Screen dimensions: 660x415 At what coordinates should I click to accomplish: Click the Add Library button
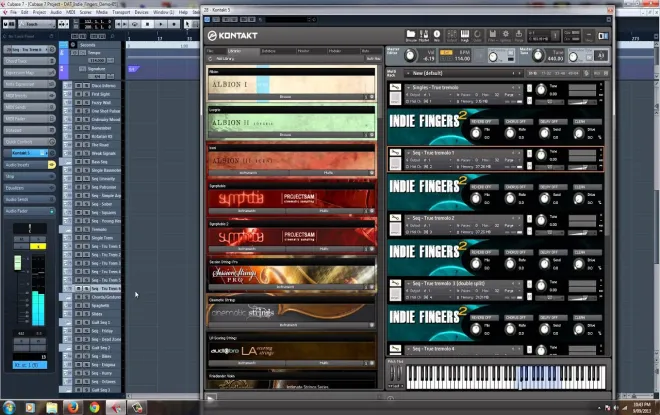(226, 59)
